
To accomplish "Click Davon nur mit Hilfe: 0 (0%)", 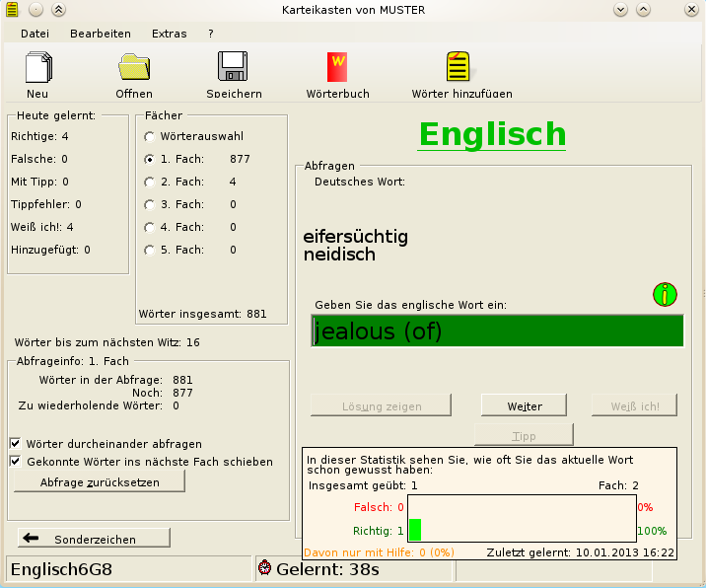I will tap(379, 552).
